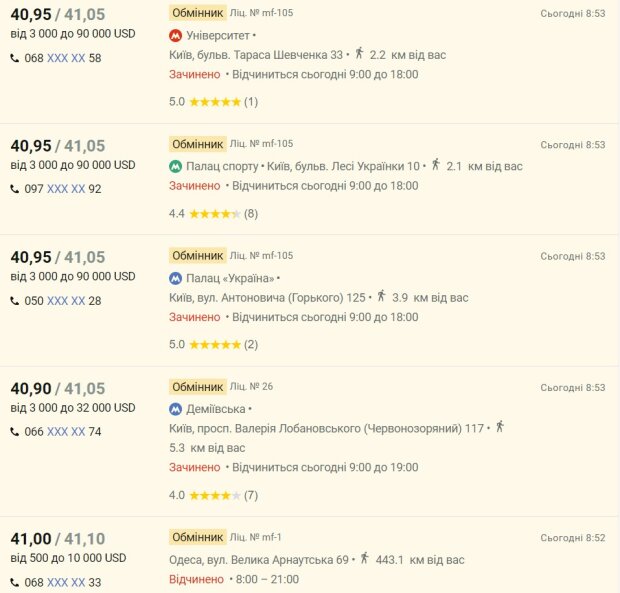
Task: Click the red Університет metro icon
Action: (176, 35)
